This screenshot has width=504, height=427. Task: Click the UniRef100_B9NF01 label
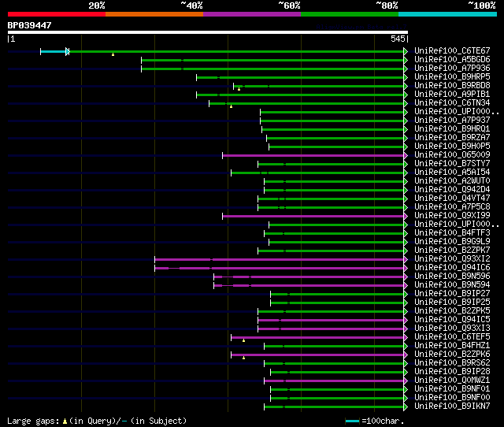coord(452,389)
